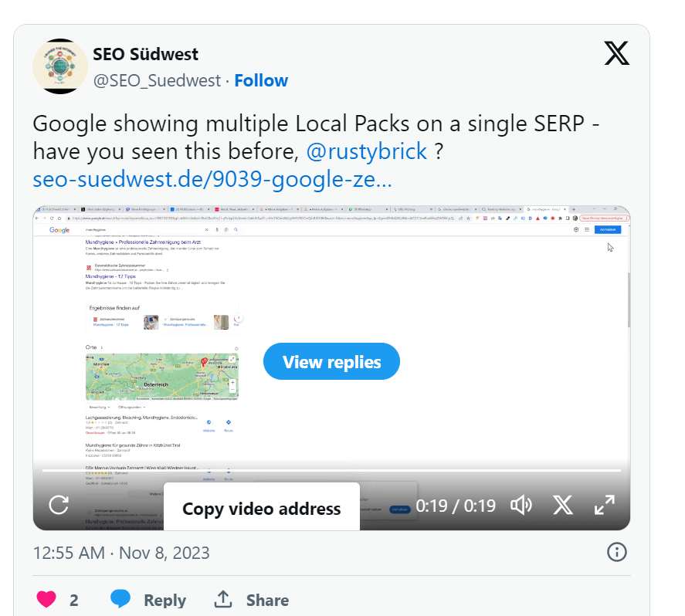Open the seo-suedwest.de article link
The image size is (685, 616).
(x=212, y=179)
